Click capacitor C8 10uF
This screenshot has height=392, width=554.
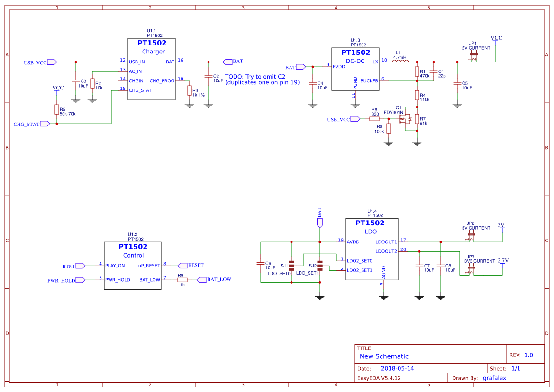(x=441, y=266)
